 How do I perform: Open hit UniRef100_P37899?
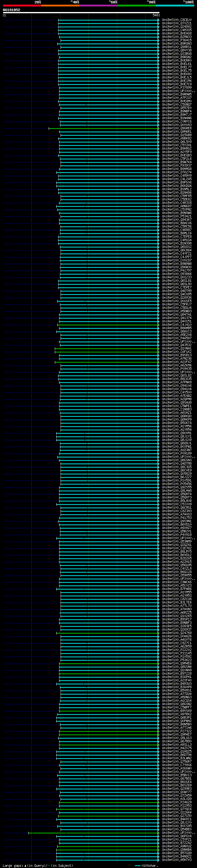pyautogui.click(x=176, y=88)
